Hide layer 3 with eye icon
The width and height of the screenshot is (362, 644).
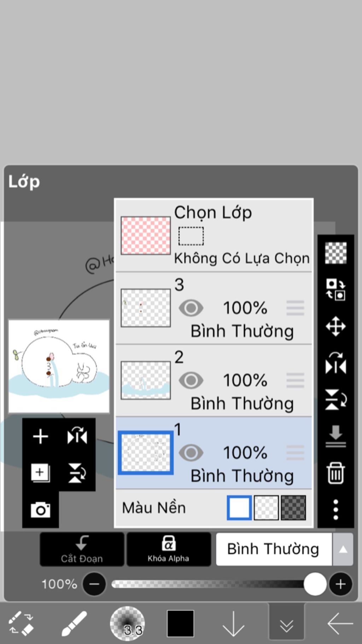pyautogui.click(x=191, y=308)
